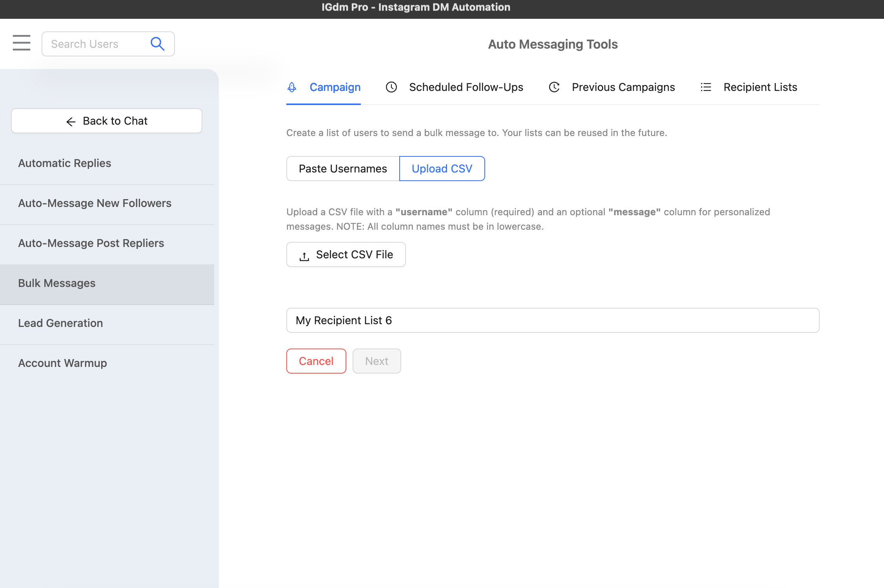This screenshot has height=588, width=884.
Task: Click the history icon beside Previous Campaigns
Action: [554, 87]
